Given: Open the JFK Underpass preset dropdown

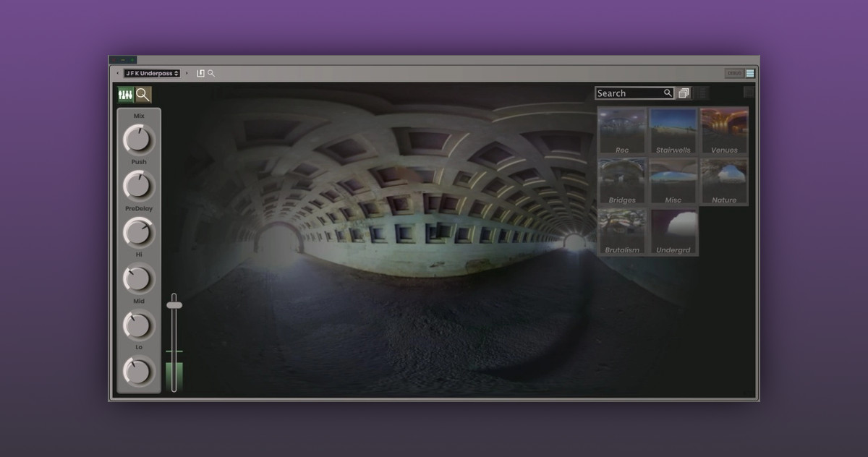Looking at the screenshot, I should [x=152, y=73].
